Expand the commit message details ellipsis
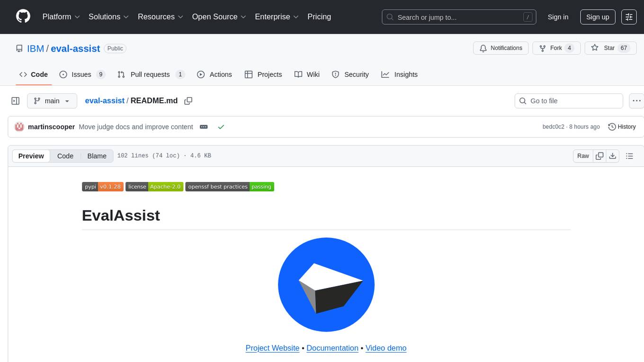 tap(204, 127)
